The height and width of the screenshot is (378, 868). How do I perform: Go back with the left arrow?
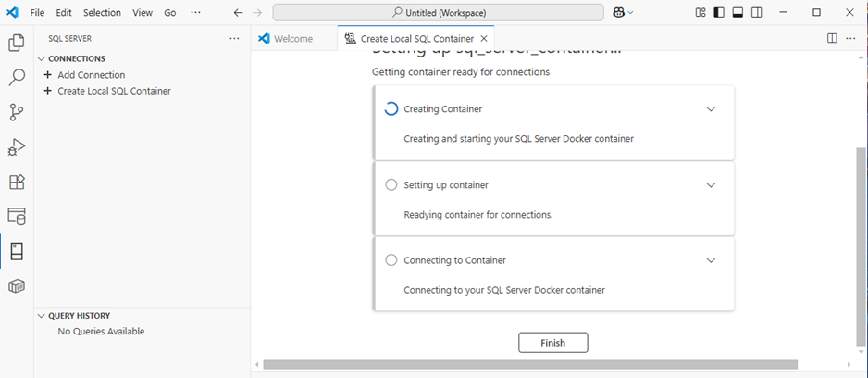click(238, 13)
